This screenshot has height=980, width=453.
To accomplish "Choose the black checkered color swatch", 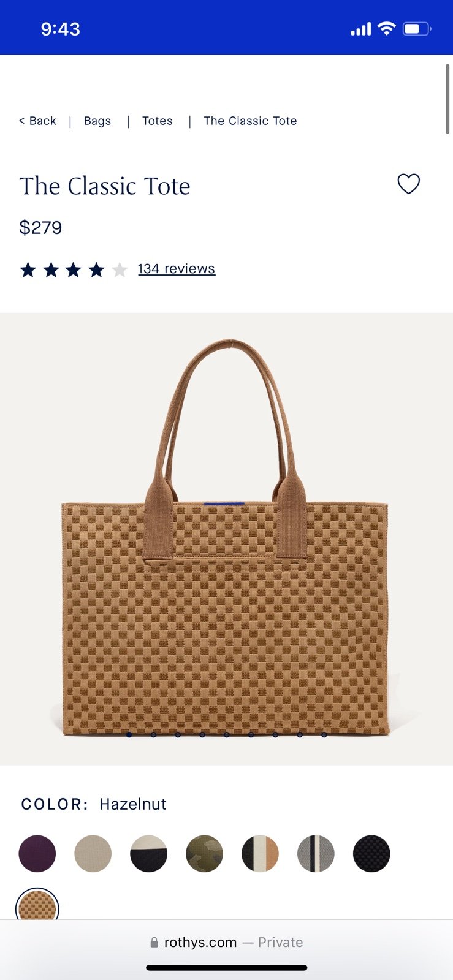I will tap(371, 853).
